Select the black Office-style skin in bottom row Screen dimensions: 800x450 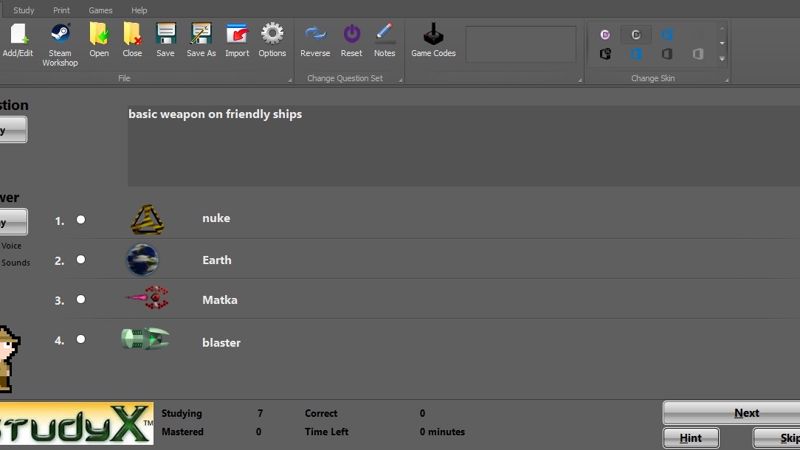[605, 54]
